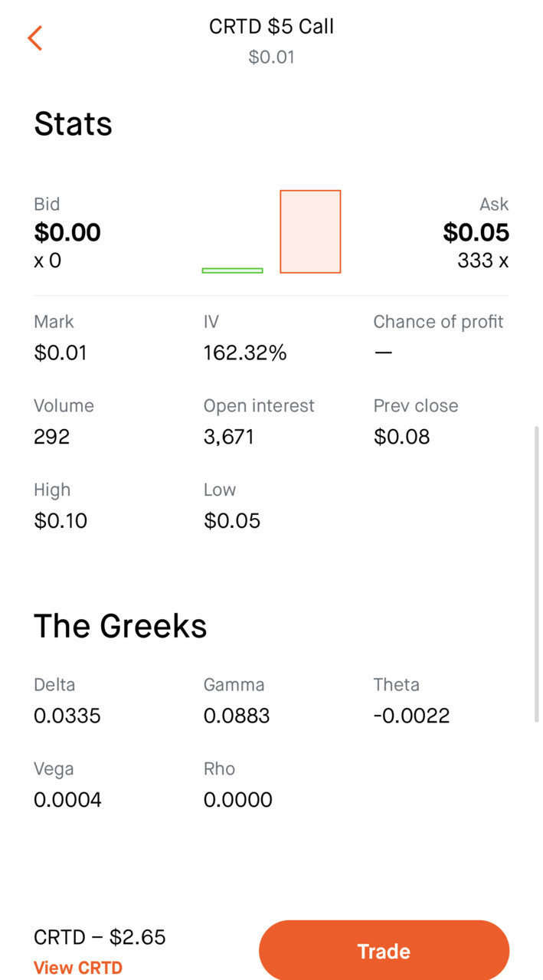Tap the CRTD – $2.65 stock price
This screenshot has height=980, width=543.
tap(100, 937)
